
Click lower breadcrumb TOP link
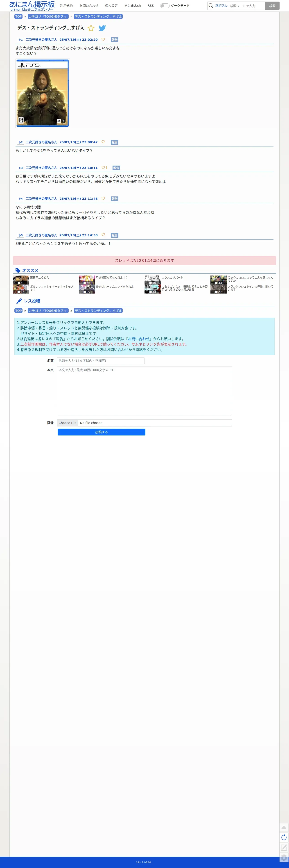click(18, 311)
